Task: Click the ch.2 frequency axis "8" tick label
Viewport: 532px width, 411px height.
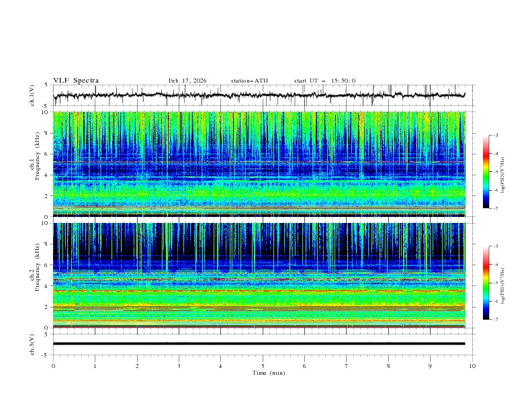Action: (47, 244)
